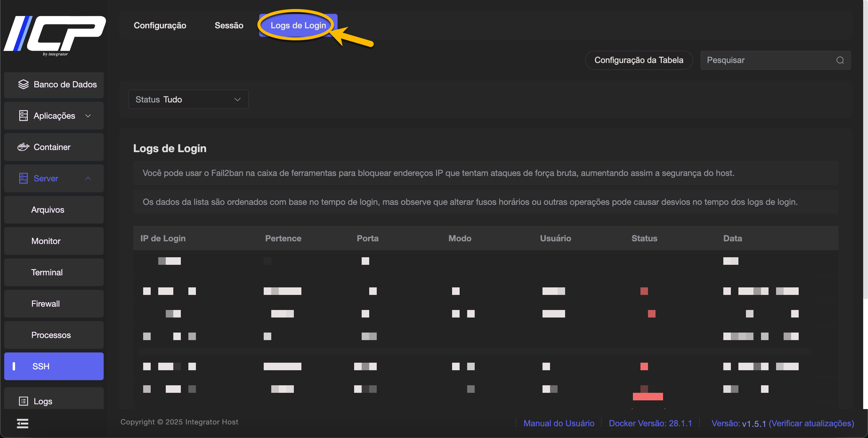Open the Terminal menu item
Viewport: 868px width, 438px height.
coord(47,272)
